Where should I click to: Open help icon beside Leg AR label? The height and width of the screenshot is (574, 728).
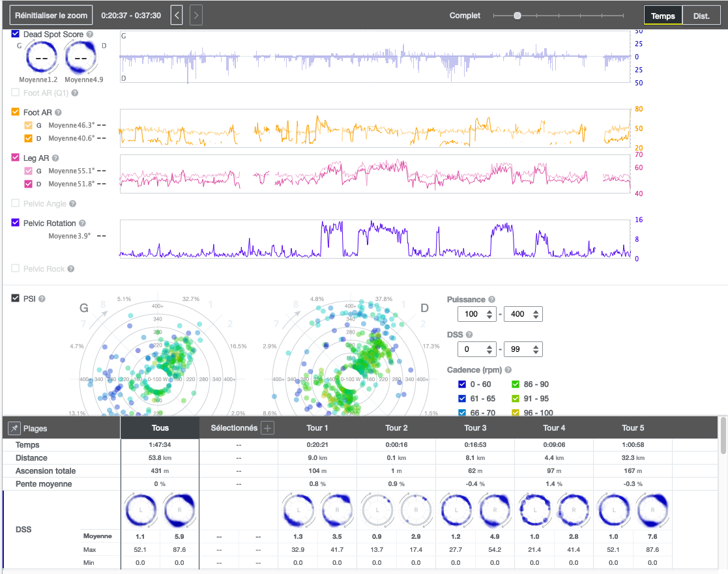pos(55,158)
